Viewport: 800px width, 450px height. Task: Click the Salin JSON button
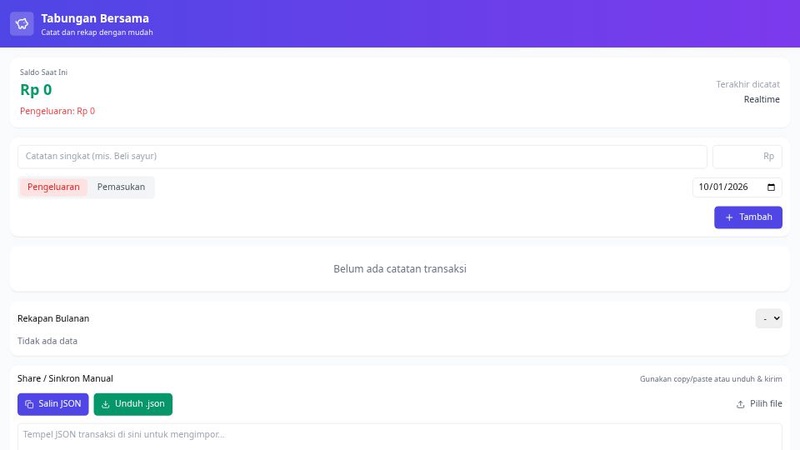[x=53, y=404]
